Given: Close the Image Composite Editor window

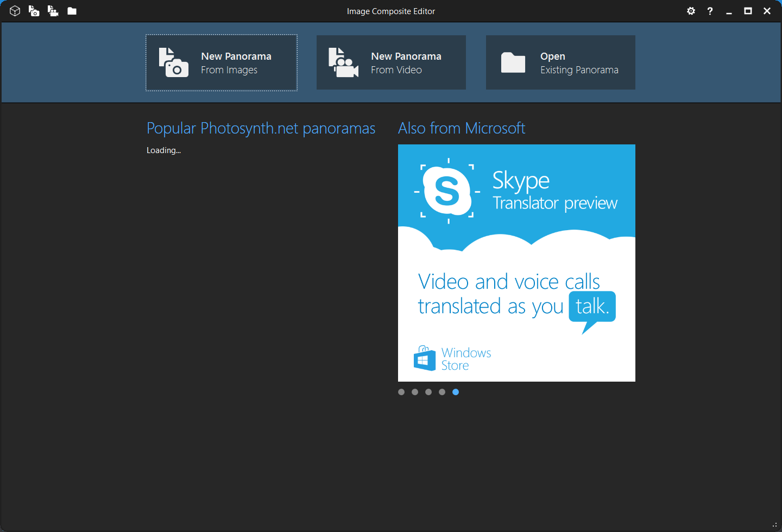Looking at the screenshot, I should [x=767, y=11].
